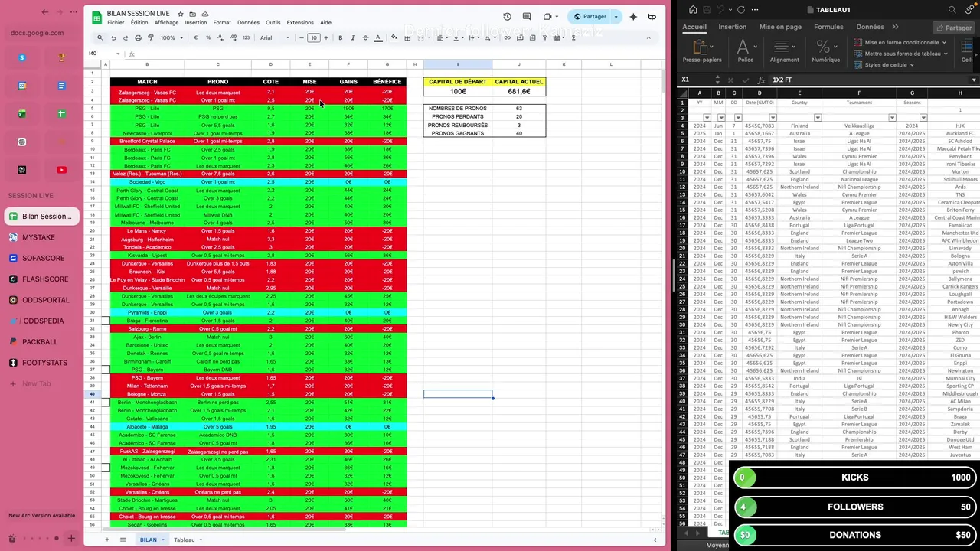Click the functions sigma icon in Sheets
The height and width of the screenshot is (551, 980).
click(573, 37)
